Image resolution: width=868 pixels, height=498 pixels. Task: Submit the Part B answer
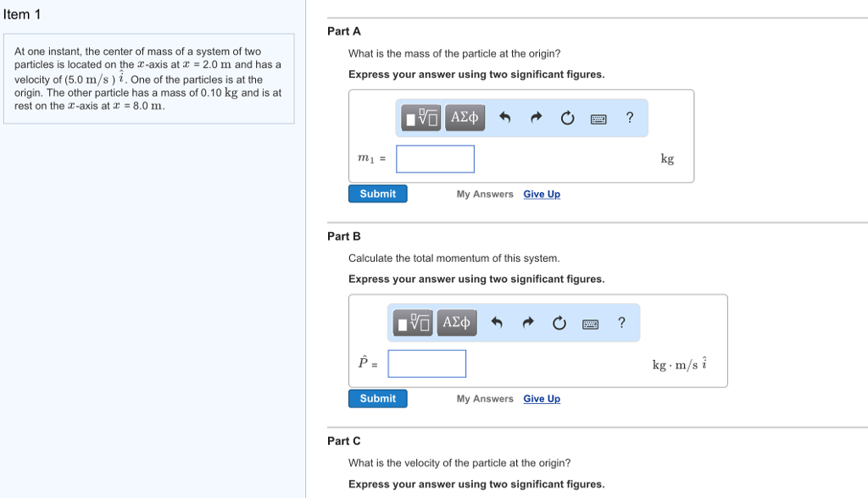(377, 399)
